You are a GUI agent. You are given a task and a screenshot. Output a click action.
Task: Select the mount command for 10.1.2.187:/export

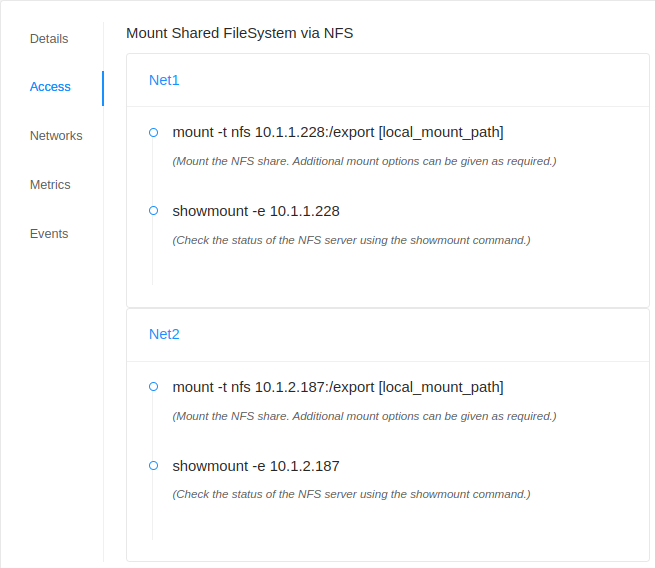click(x=337, y=387)
